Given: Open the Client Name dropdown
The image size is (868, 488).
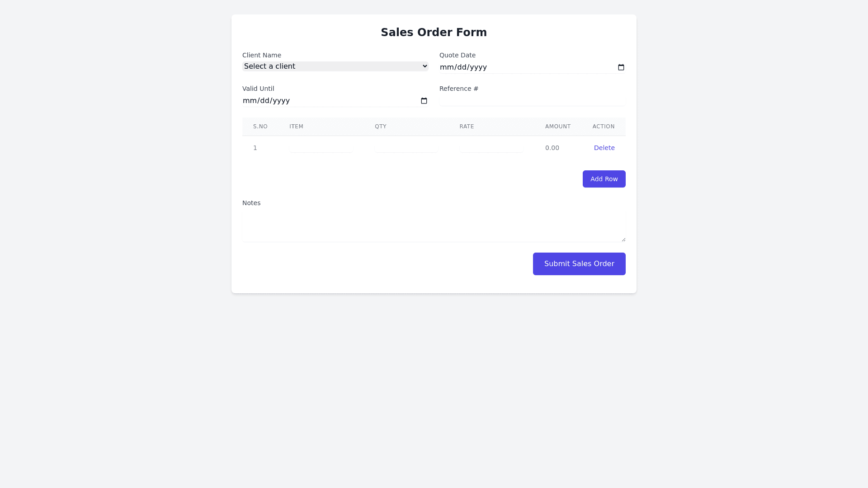Looking at the screenshot, I should [x=335, y=66].
